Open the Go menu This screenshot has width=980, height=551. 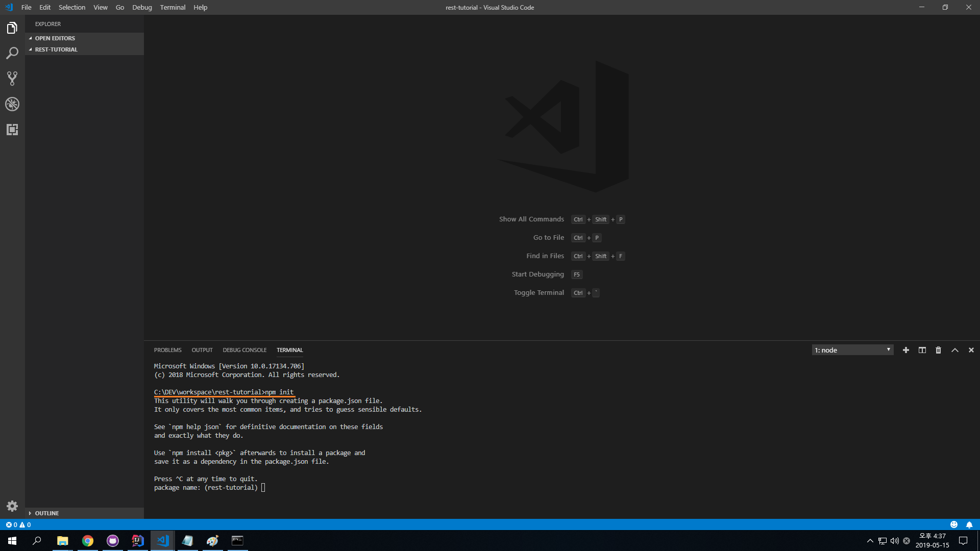120,7
